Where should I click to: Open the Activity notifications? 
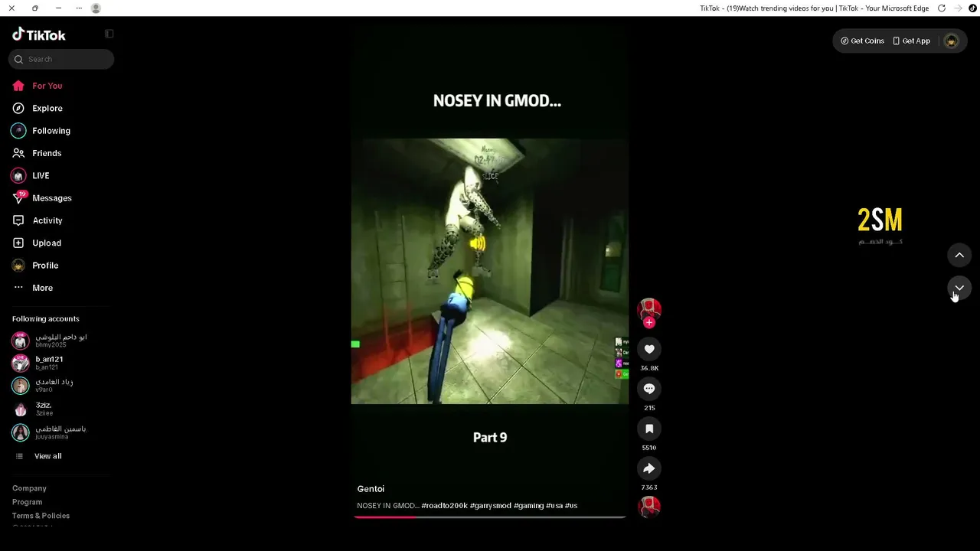coord(47,220)
